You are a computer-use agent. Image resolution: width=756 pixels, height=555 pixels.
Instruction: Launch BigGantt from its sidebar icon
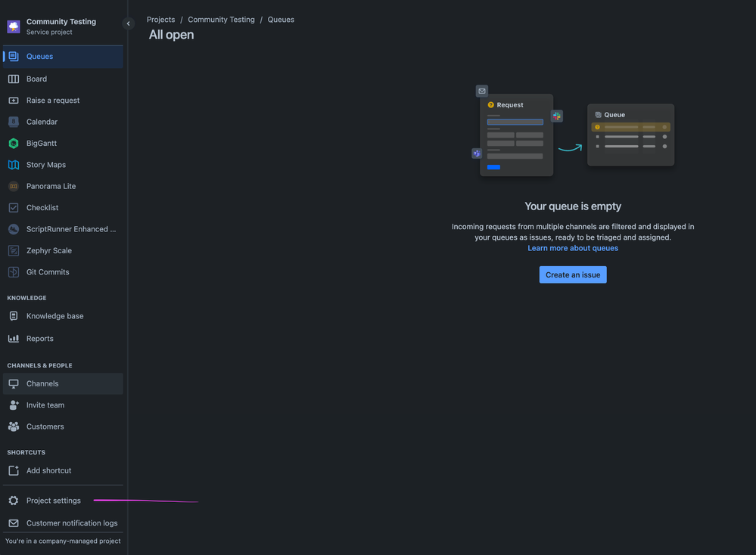point(13,143)
